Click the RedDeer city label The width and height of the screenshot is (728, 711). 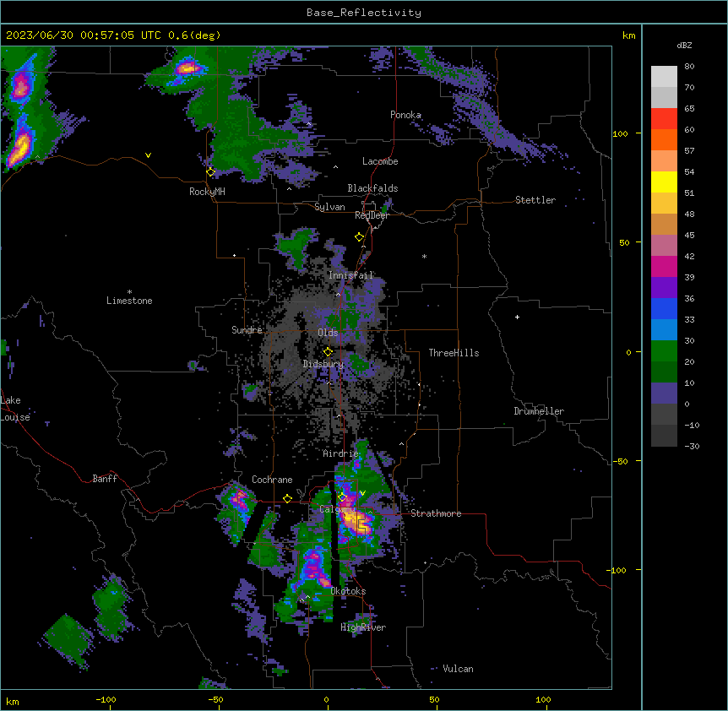pos(372,215)
